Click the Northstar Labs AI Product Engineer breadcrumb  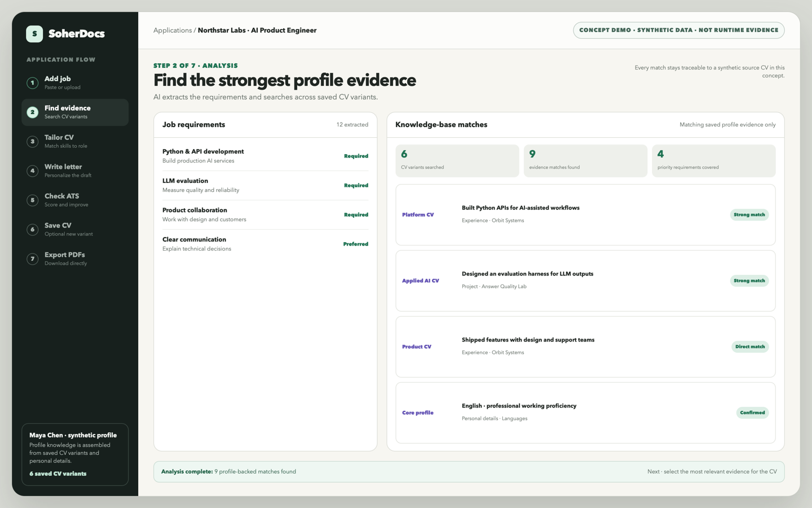click(x=257, y=30)
